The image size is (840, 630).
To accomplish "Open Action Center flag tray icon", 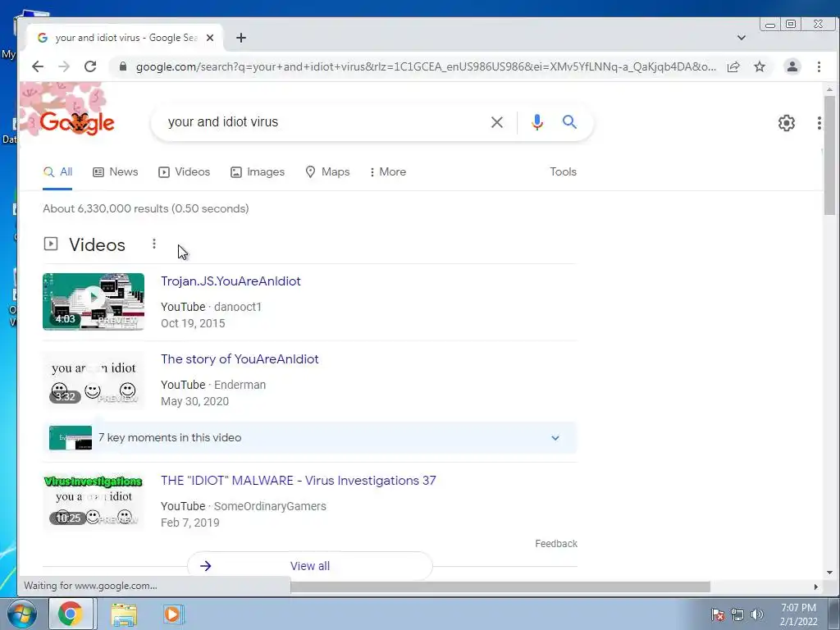I will 718,614.
